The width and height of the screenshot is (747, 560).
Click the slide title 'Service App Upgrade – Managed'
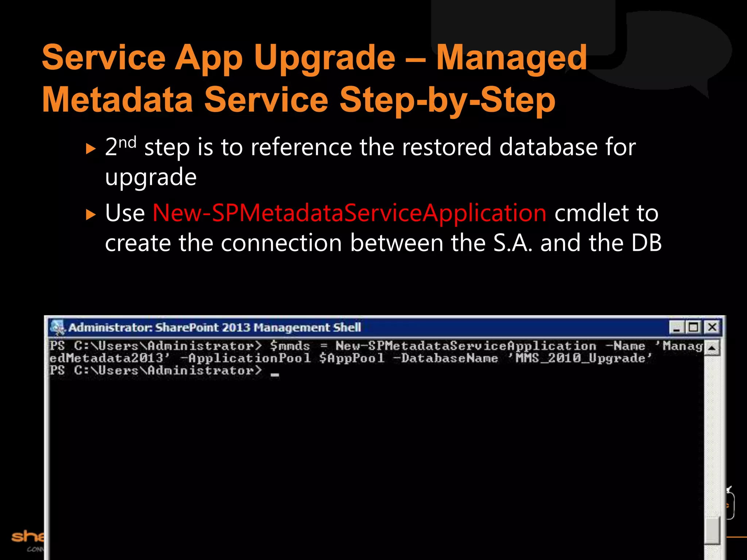click(x=314, y=58)
